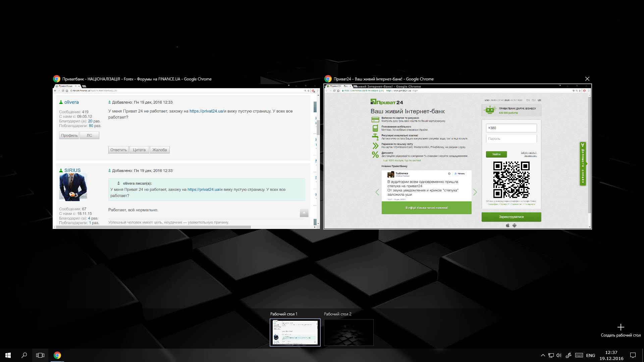Select the Приватбанк forum Chrome window title
This screenshot has width=644, height=362.
click(137, 79)
